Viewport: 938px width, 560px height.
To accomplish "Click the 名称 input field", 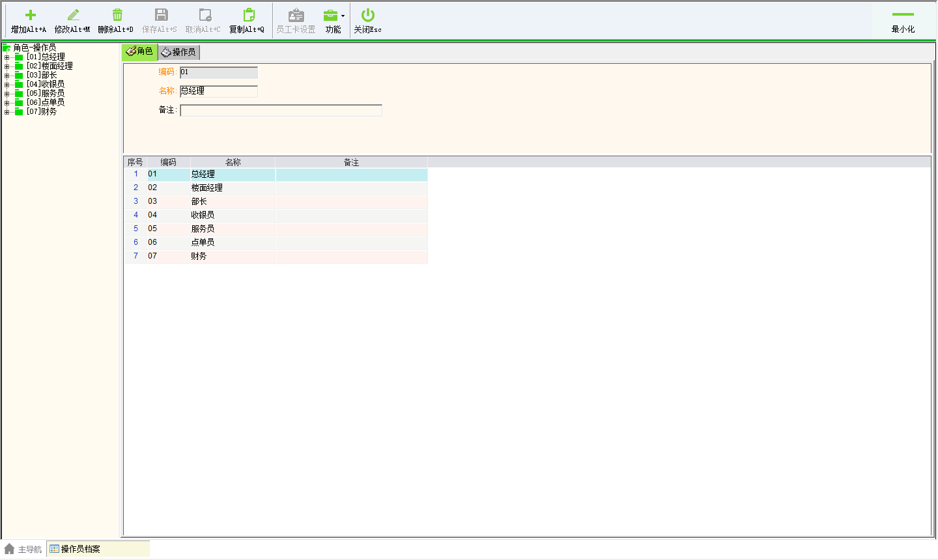I will pyautogui.click(x=219, y=91).
